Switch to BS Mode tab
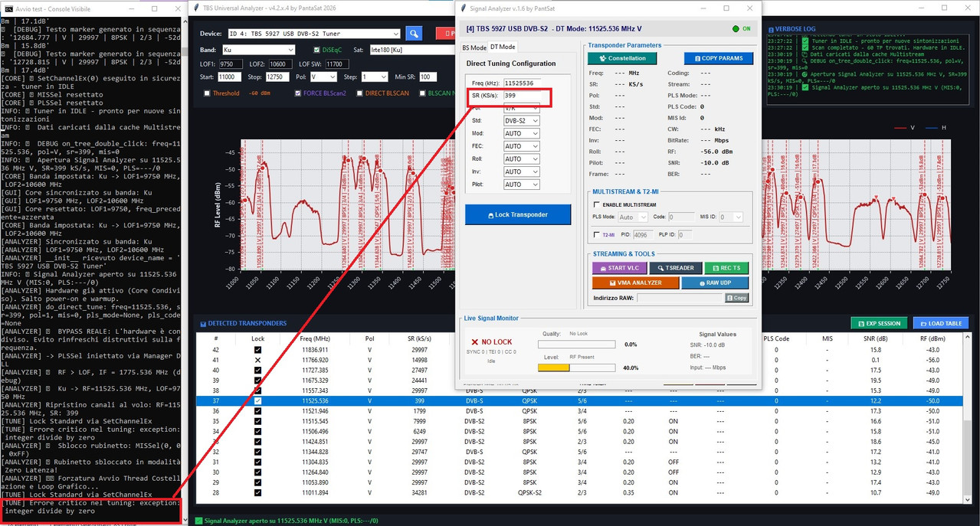The width and height of the screenshot is (980, 526). pos(474,47)
